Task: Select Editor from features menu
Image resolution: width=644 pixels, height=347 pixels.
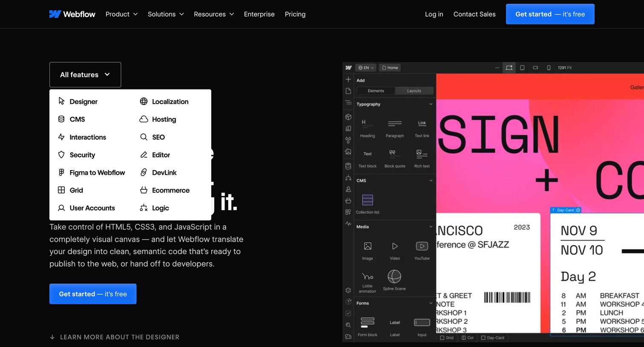Action: tap(155, 155)
